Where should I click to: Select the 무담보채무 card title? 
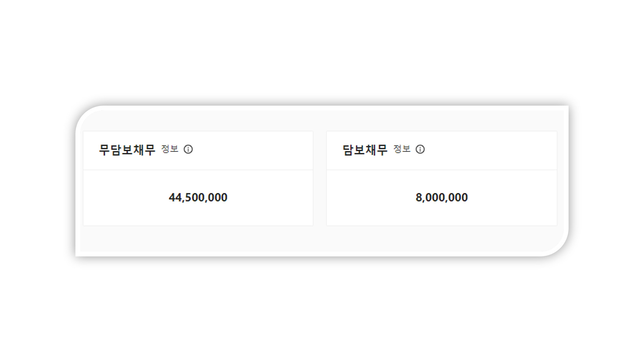[x=127, y=150]
